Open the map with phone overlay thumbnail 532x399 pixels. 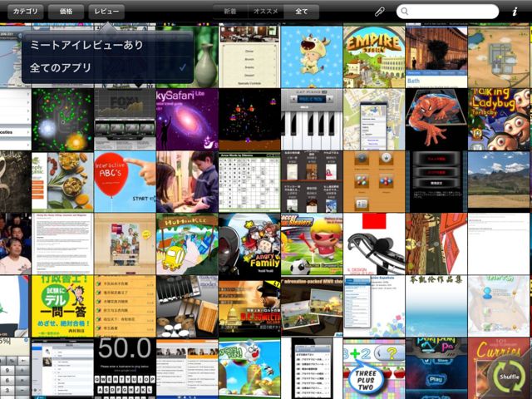point(374,120)
